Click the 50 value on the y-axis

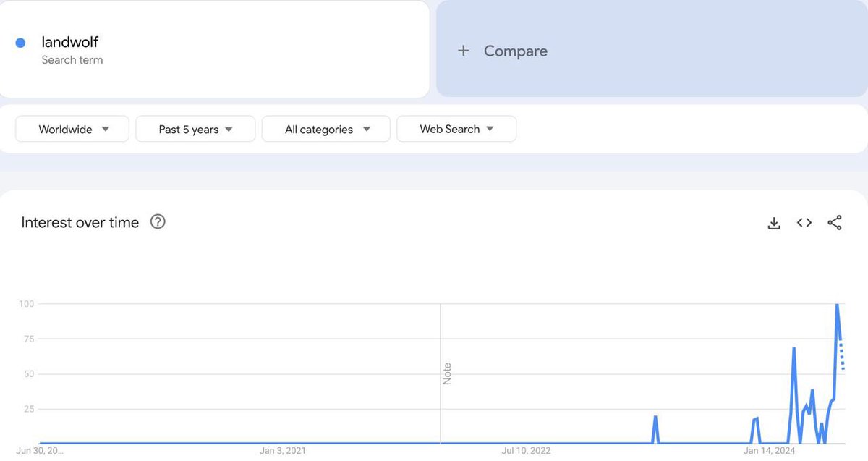28,373
